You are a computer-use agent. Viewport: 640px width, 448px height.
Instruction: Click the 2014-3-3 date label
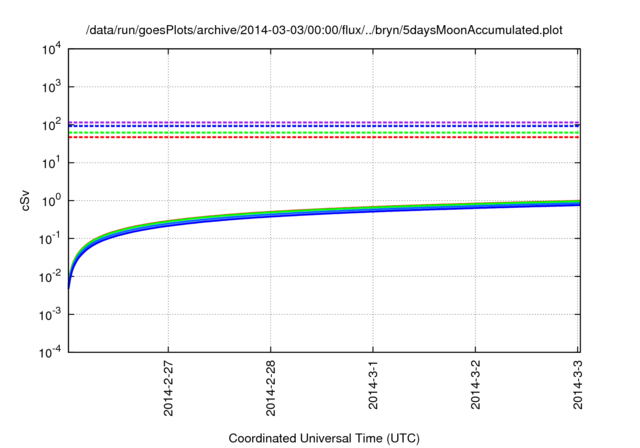(x=578, y=385)
